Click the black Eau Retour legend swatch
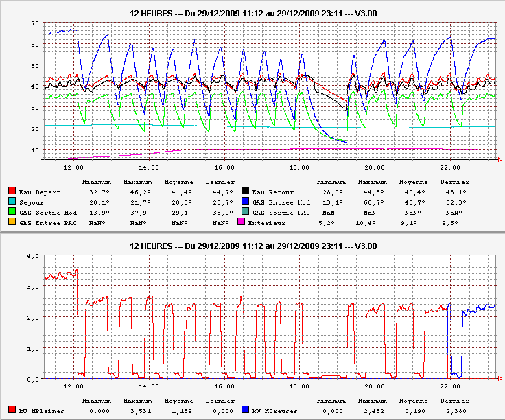 point(245,191)
